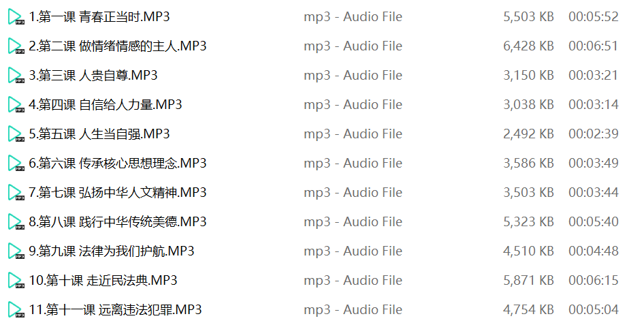Image resolution: width=644 pixels, height=325 pixels.
Task: Click the file icon for 8.第八课 践行中华传统美德
Action: click(16, 222)
